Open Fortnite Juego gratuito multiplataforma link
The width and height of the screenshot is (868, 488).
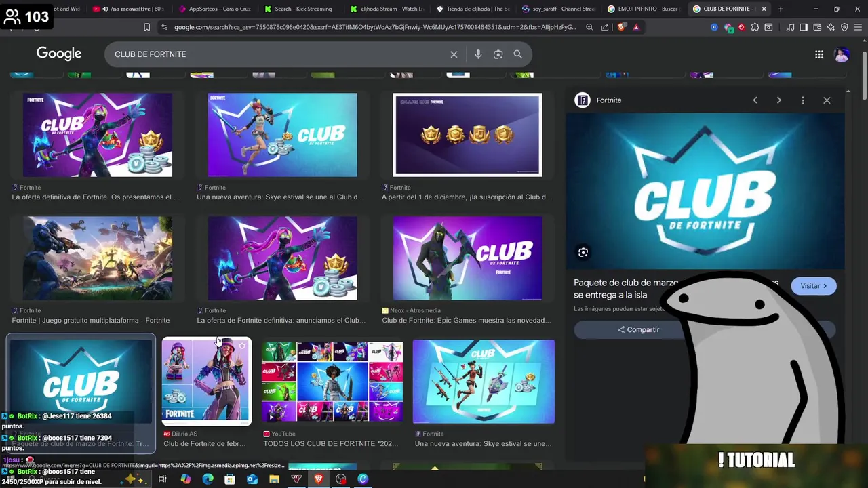90,321
